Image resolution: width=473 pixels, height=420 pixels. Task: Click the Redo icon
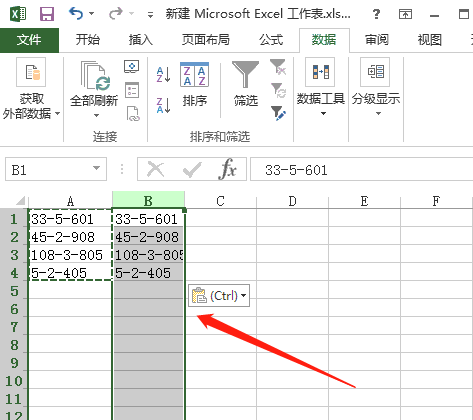[x=116, y=14]
